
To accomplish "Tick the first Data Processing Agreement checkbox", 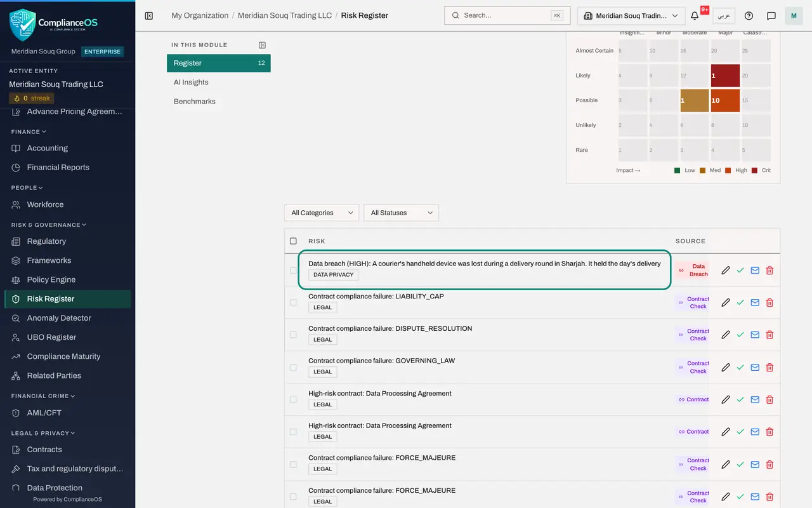I will pos(293,400).
